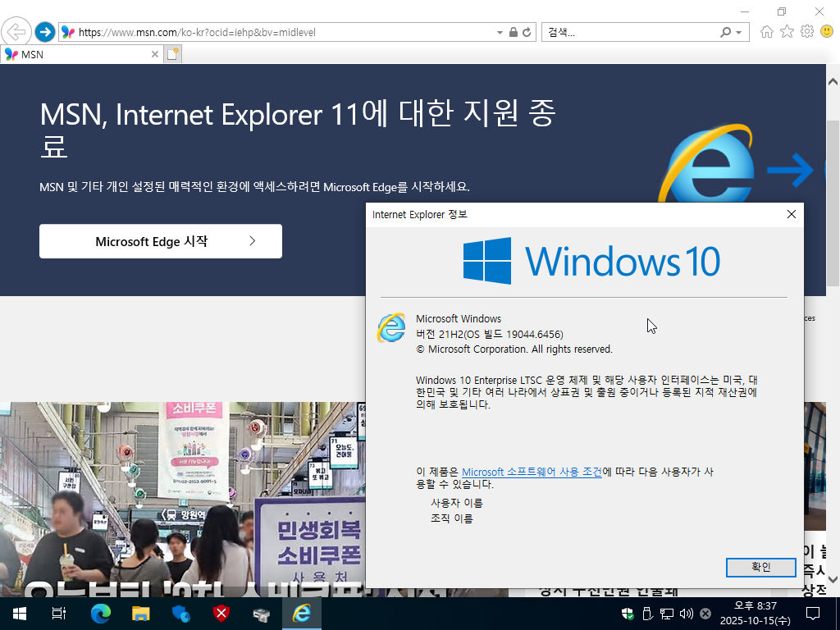This screenshot has width=840, height=630.
Task: Go back with the Back arrow button
Action: 16,32
